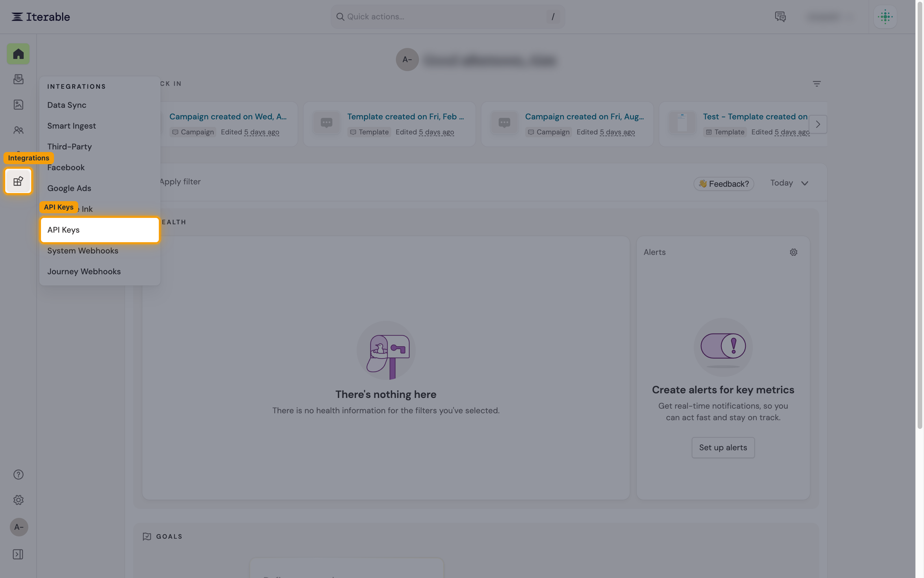Open the Audience people sidebar icon
The image size is (924, 578).
click(x=18, y=130)
